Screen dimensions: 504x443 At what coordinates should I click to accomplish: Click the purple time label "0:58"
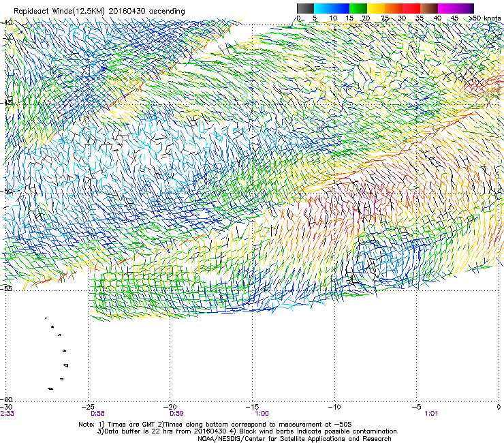pyautogui.click(x=97, y=414)
